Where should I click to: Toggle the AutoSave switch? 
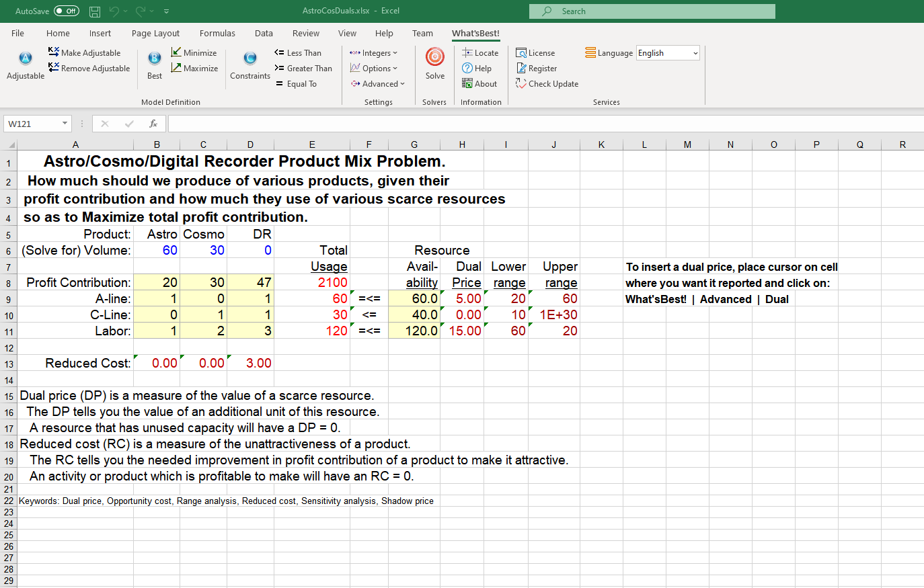pos(67,11)
